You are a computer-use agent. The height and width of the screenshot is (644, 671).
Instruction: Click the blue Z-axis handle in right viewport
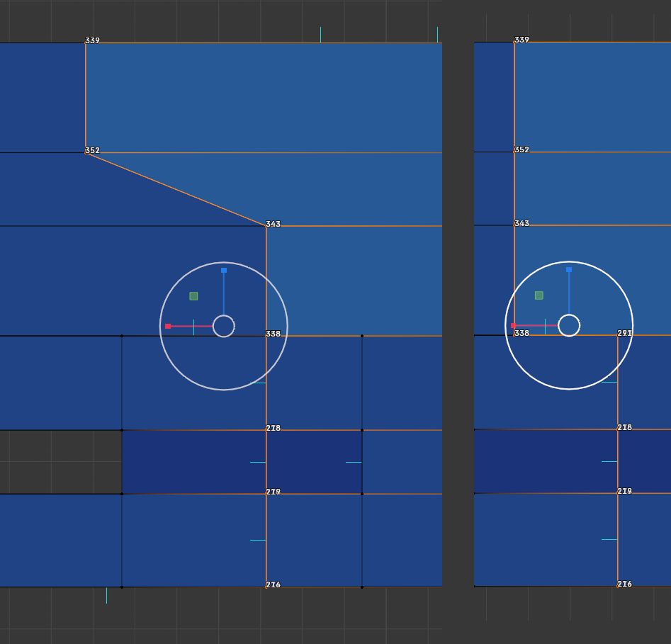pyautogui.click(x=569, y=269)
